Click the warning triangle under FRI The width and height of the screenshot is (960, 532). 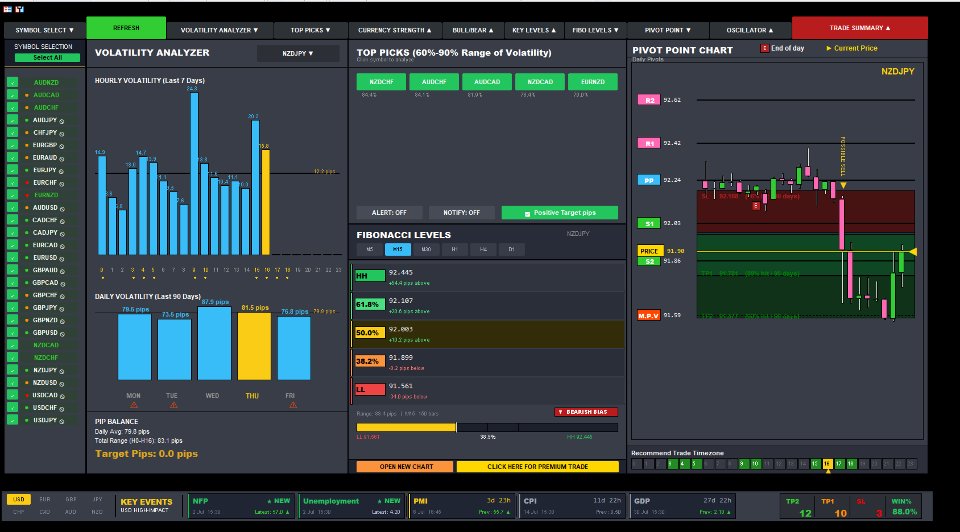click(x=293, y=405)
